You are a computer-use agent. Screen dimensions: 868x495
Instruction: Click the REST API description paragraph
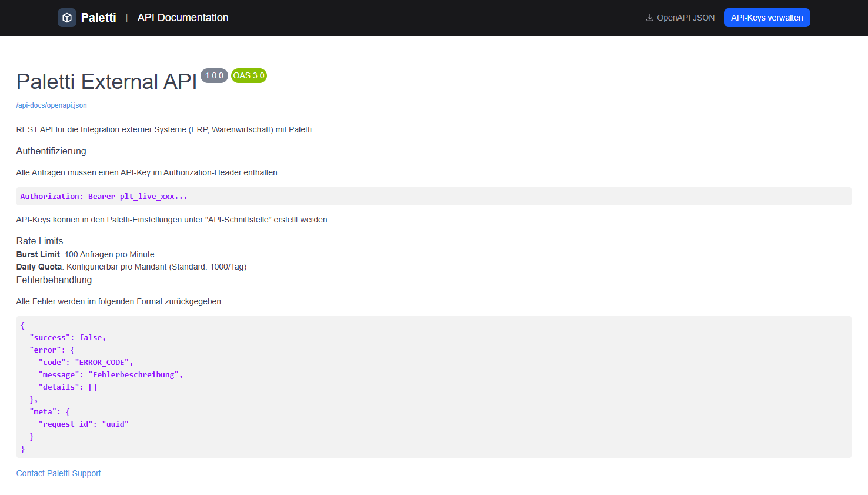tap(165, 129)
